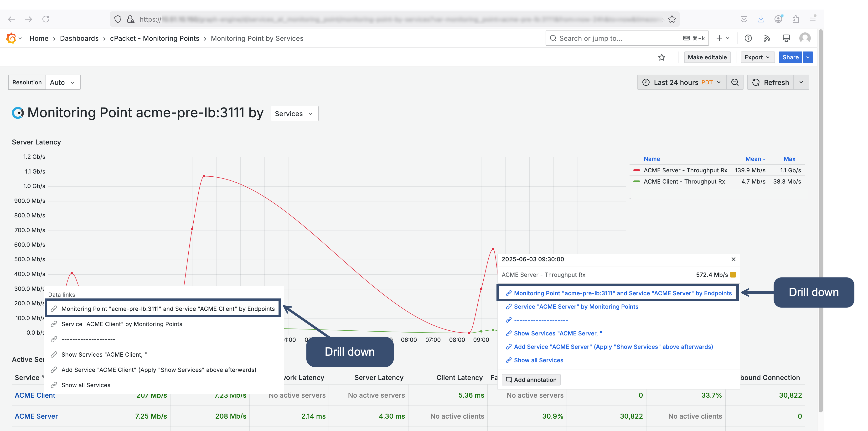Click the ACME Server Throughput Rx red swatch
This screenshot has height=431, width=868.
636,170
